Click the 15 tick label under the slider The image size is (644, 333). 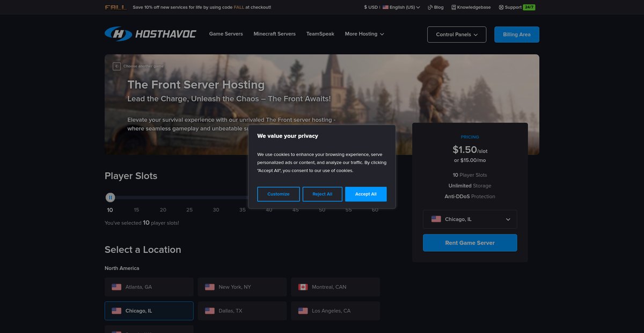tap(136, 210)
